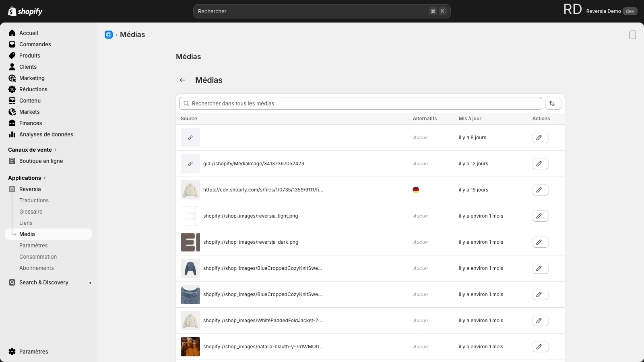Open Traductions under Reversia
The image size is (644, 362).
tap(34, 200)
